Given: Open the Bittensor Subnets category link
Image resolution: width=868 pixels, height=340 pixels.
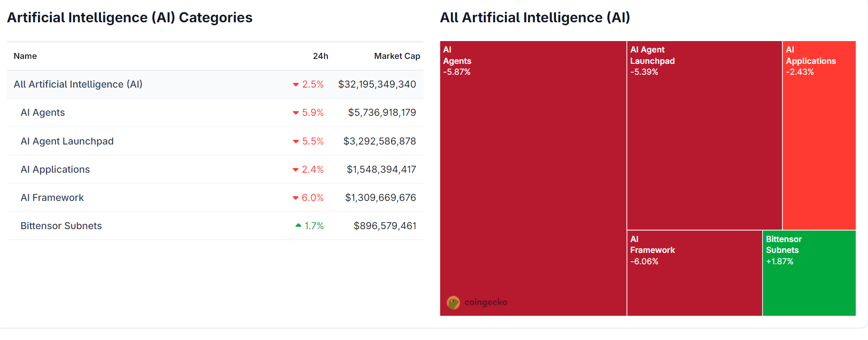Looking at the screenshot, I should 61,226.
